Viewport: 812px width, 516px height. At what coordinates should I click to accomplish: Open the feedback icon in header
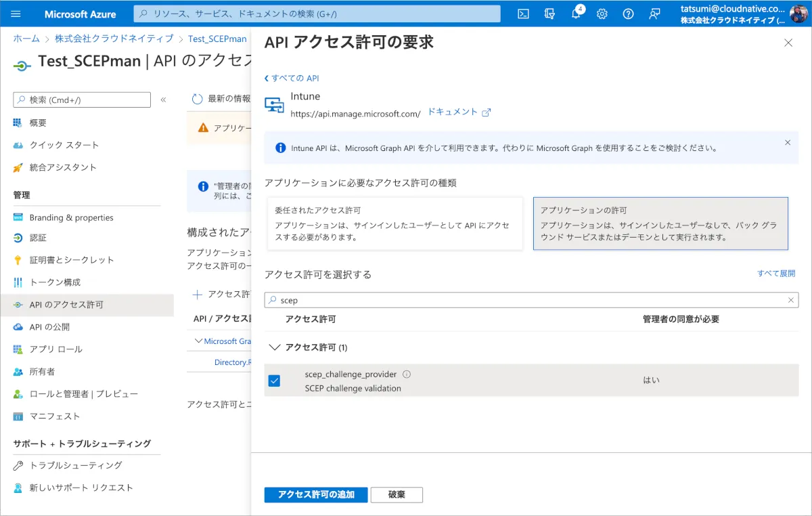click(x=654, y=14)
